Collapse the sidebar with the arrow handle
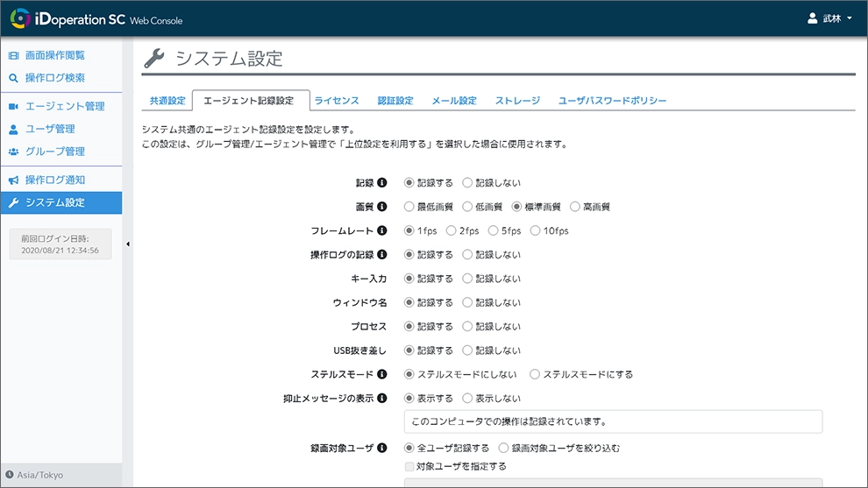This screenshot has height=488, width=868. click(x=128, y=244)
